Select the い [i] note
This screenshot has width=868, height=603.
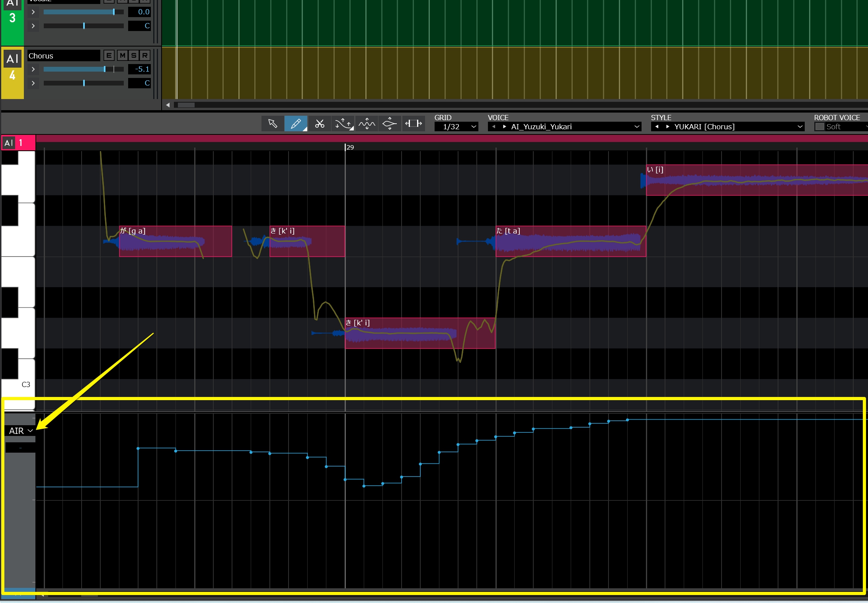757,180
